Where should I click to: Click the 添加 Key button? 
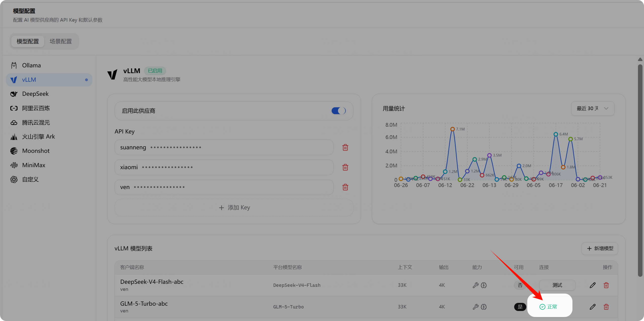click(x=234, y=208)
